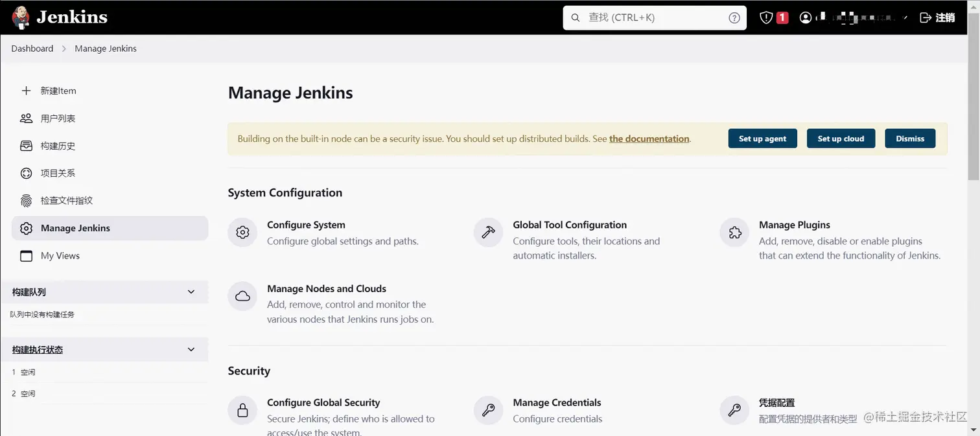
Task: Open the user profile avatar icon
Action: point(806,18)
